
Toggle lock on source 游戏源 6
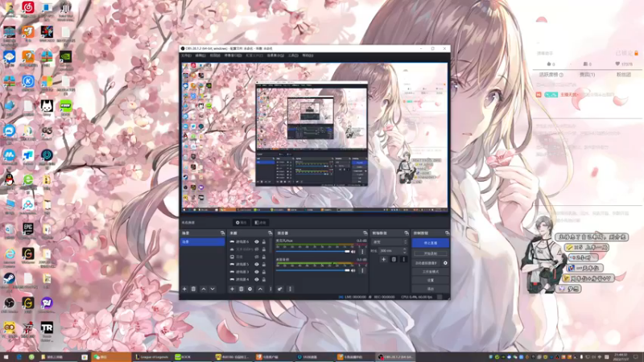(264, 242)
